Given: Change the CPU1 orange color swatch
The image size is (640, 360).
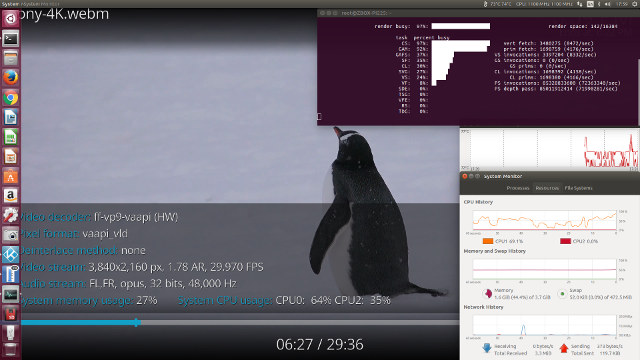Looking at the screenshot, I should (x=488, y=241).
